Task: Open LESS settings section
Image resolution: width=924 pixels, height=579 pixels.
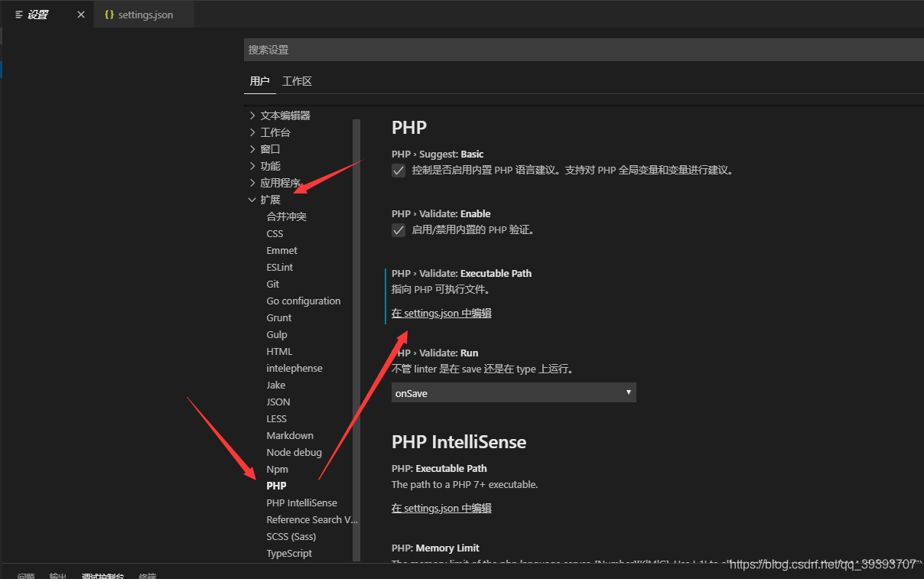Action: [x=276, y=418]
